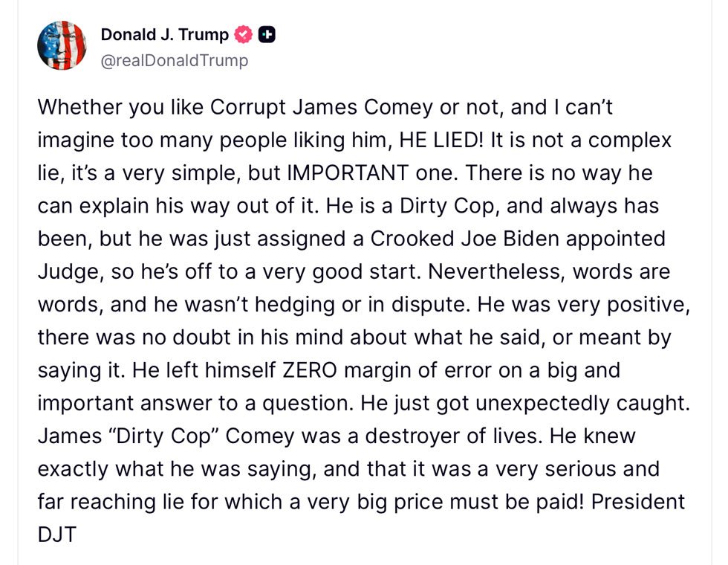Click the capitalized word 'IMPORTANT'
Viewport: 728px width, 565px height.
[x=348, y=172]
